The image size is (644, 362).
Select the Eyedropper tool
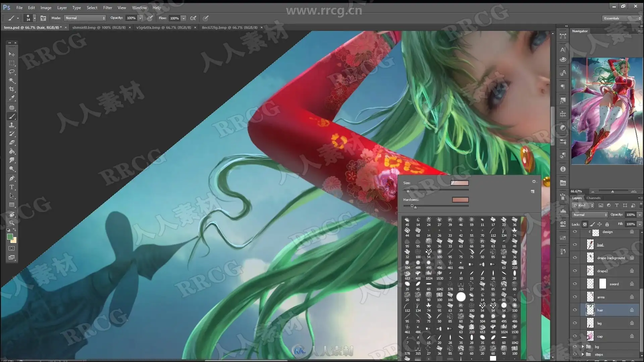point(12,98)
